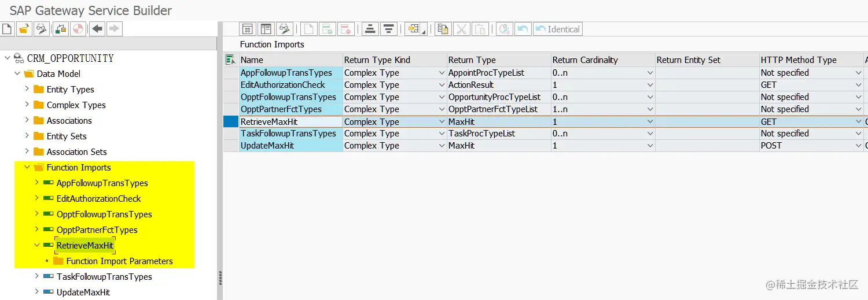Click the Identical button

tap(558, 29)
